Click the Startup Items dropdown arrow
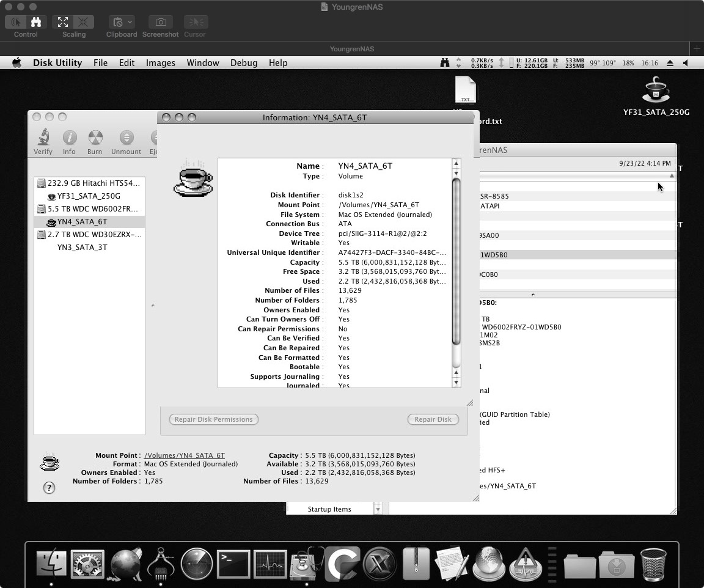This screenshot has height=588, width=704. pyautogui.click(x=378, y=509)
